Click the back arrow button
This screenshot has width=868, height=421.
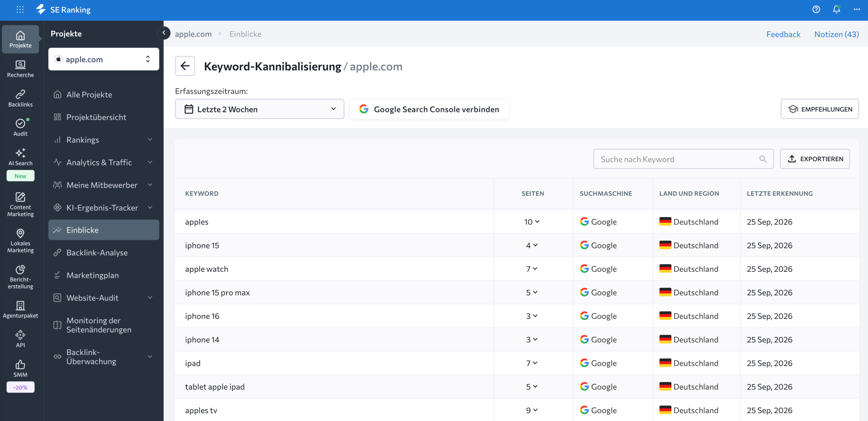coord(185,66)
